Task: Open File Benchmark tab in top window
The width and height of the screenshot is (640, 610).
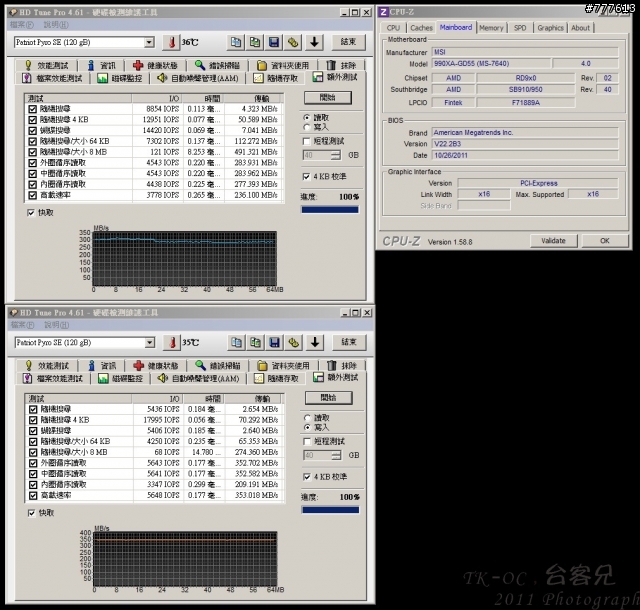Action: pyautogui.click(x=52, y=78)
